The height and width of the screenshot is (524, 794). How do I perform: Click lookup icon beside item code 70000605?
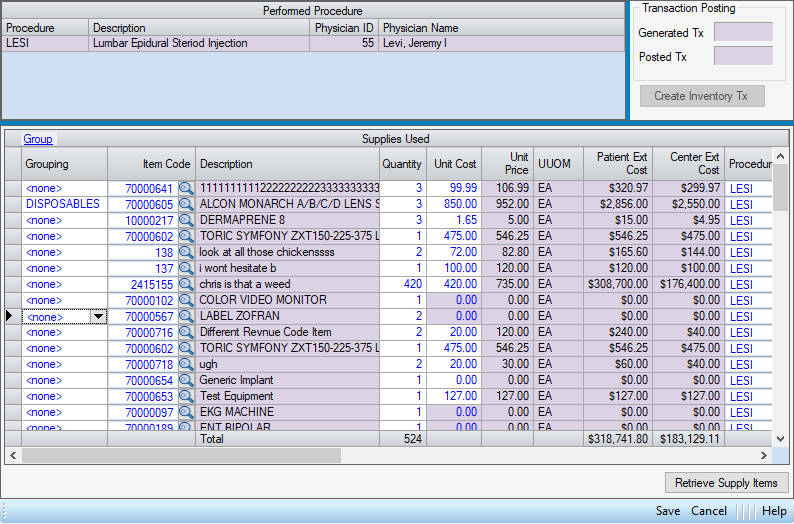click(x=186, y=204)
